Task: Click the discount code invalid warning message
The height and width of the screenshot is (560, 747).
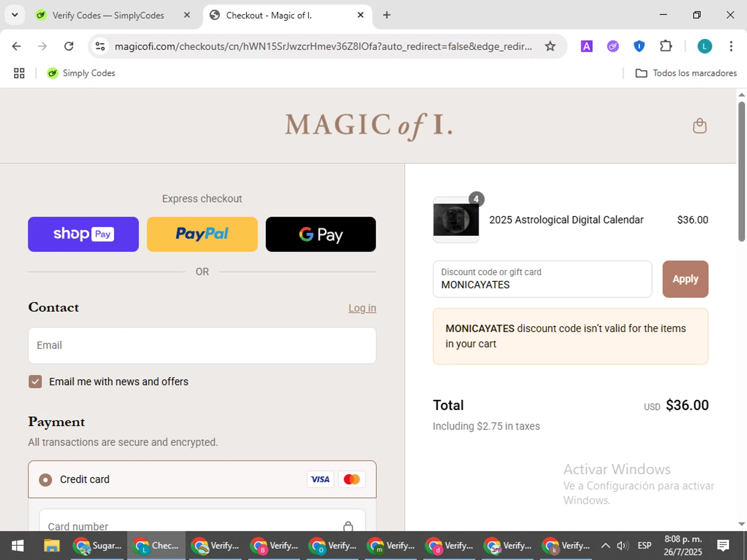Action: tap(571, 336)
